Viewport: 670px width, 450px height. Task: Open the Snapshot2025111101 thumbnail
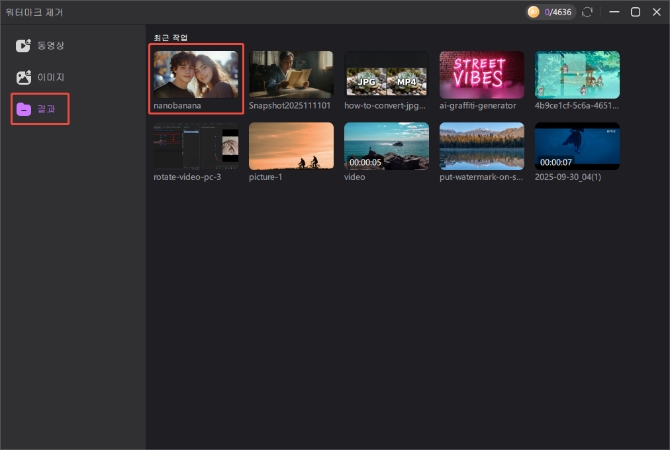click(x=291, y=74)
